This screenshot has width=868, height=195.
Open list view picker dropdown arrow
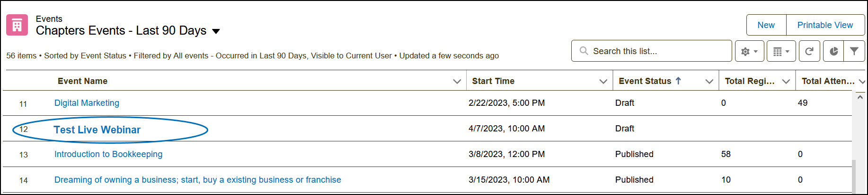pos(216,31)
